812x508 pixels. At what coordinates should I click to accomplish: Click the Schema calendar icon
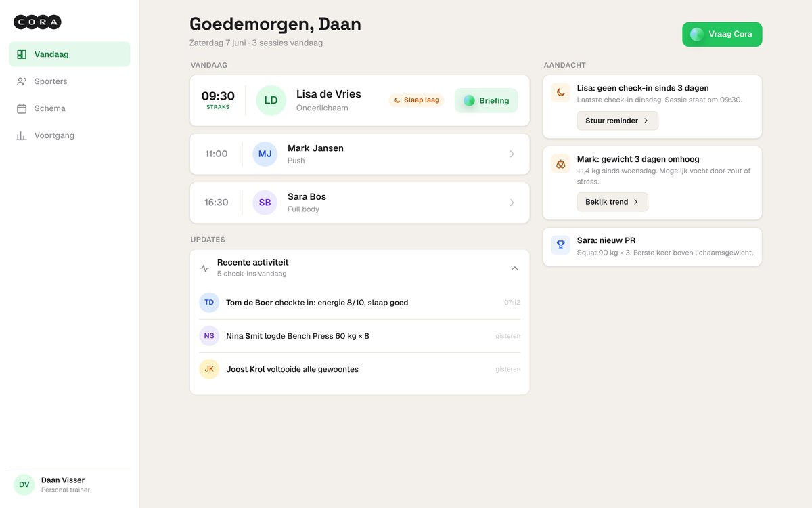coord(22,108)
